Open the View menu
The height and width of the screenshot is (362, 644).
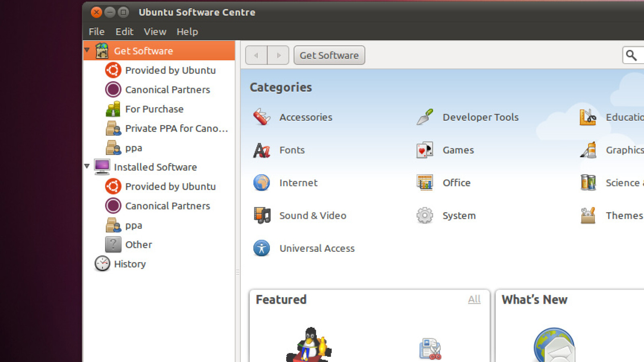tap(155, 32)
